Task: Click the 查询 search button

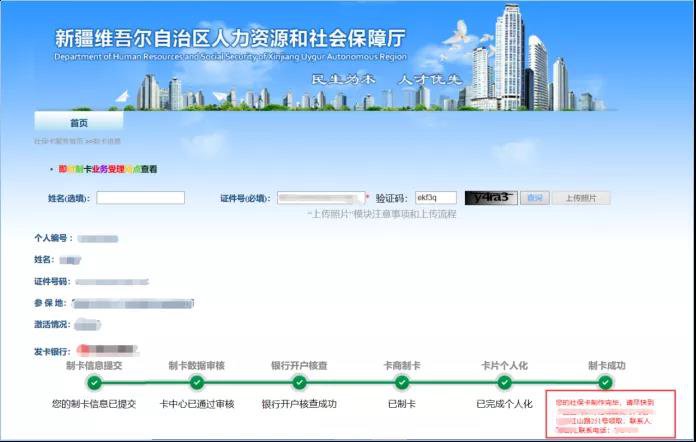Action: (x=535, y=198)
